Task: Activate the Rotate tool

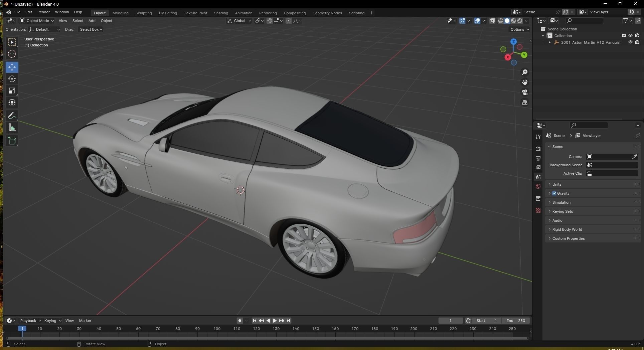Action: pyautogui.click(x=12, y=79)
